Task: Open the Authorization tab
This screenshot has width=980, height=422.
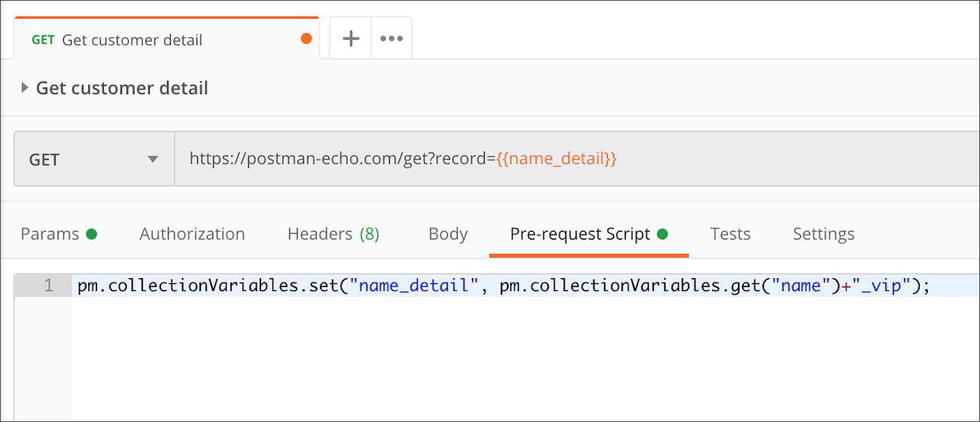Action: click(192, 234)
